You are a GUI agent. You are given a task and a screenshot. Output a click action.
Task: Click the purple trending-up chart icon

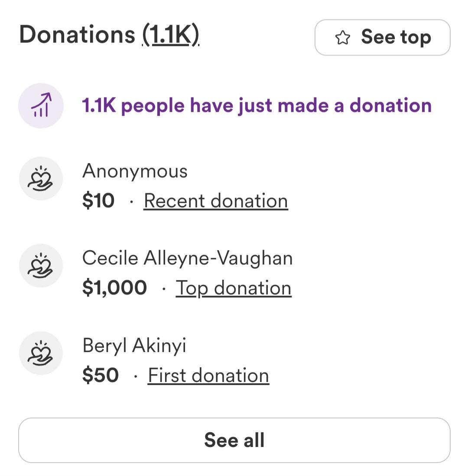41,106
